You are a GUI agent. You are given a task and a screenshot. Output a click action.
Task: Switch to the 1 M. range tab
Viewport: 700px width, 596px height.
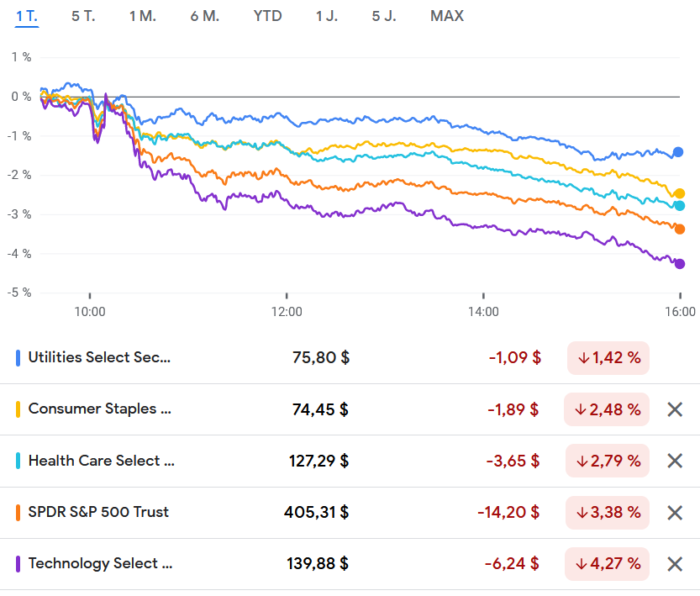(143, 16)
